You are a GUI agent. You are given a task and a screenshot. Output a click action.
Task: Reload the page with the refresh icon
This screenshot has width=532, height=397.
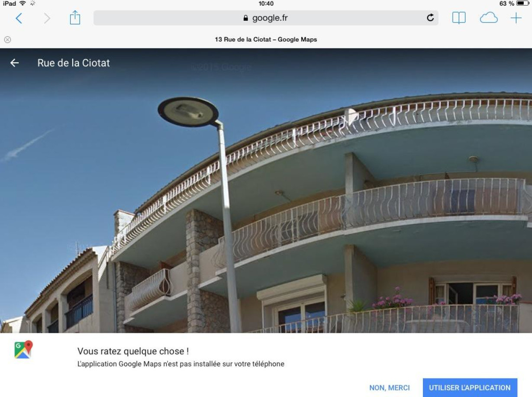click(430, 18)
